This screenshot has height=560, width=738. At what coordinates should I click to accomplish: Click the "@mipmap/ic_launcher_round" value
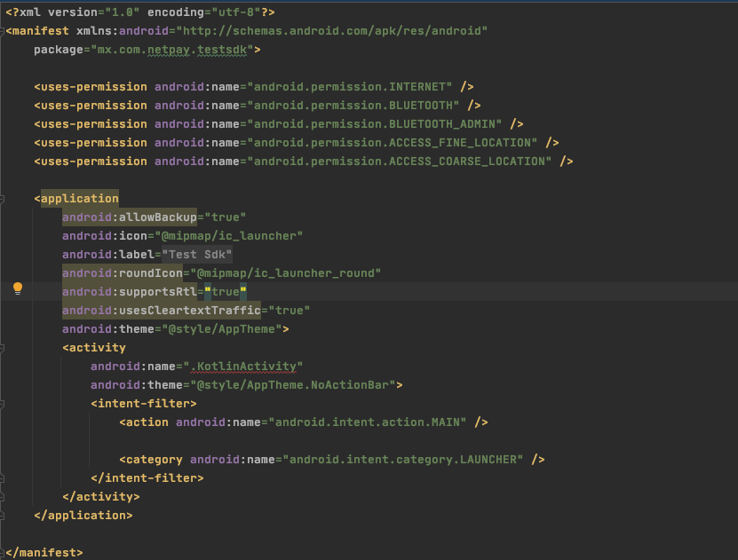(286, 273)
